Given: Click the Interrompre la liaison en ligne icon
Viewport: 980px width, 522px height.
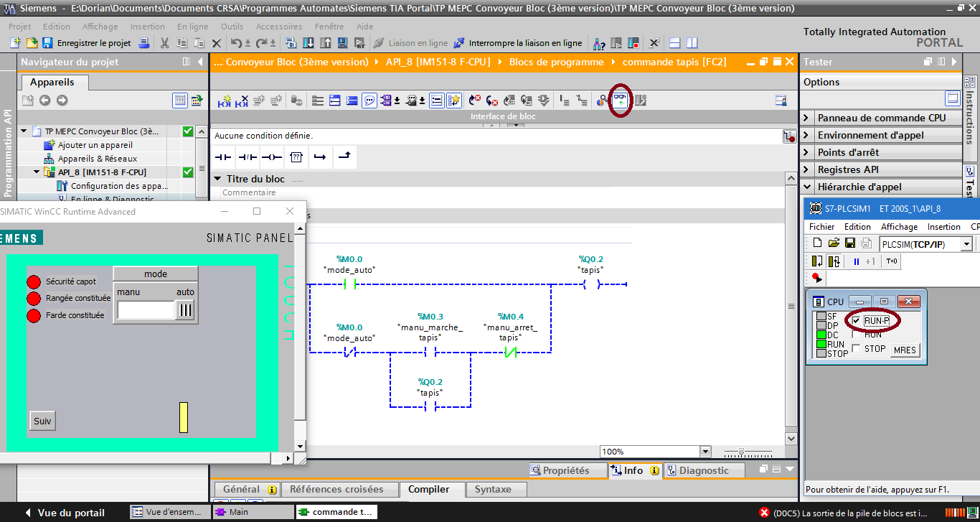Looking at the screenshot, I should (x=459, y=43).
